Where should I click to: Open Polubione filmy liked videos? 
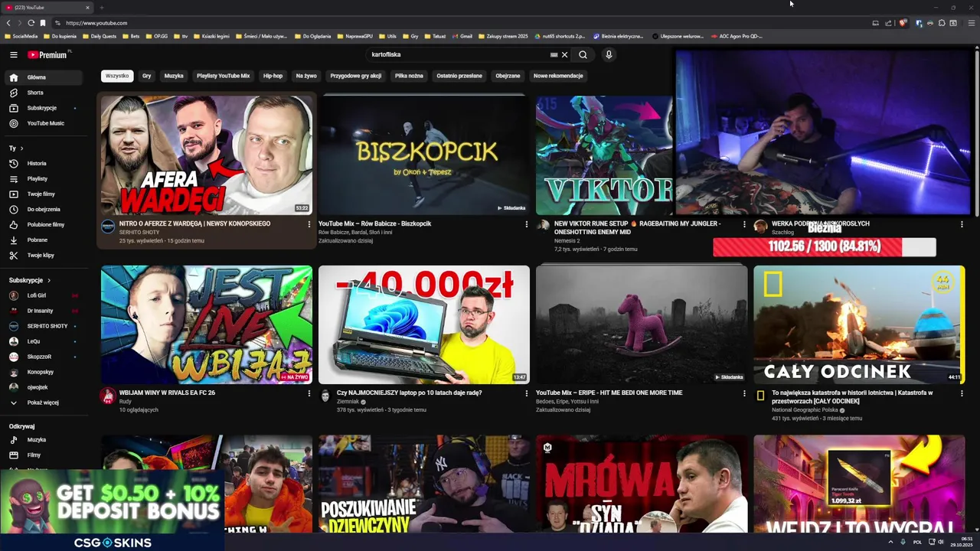click(45, 224)
